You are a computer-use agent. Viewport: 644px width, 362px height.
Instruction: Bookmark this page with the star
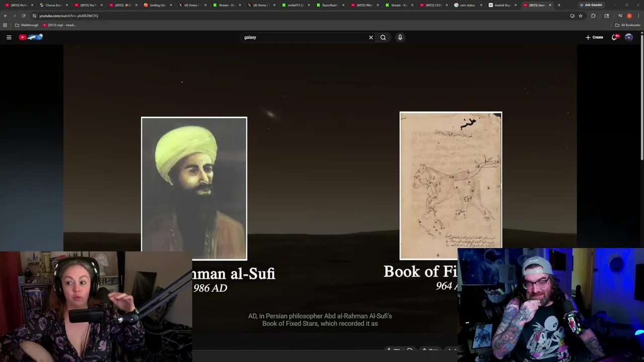pyautogui.click(x=581, y=16)
